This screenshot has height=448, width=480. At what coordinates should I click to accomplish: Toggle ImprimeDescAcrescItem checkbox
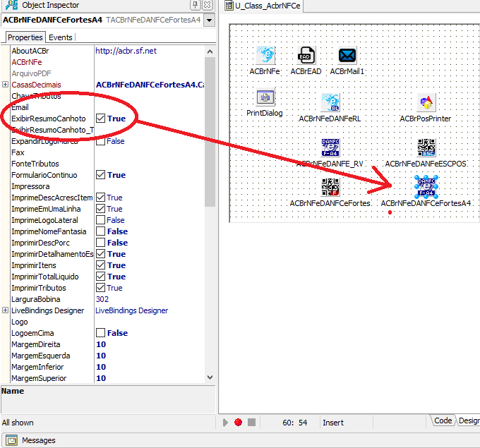[100, 198]
